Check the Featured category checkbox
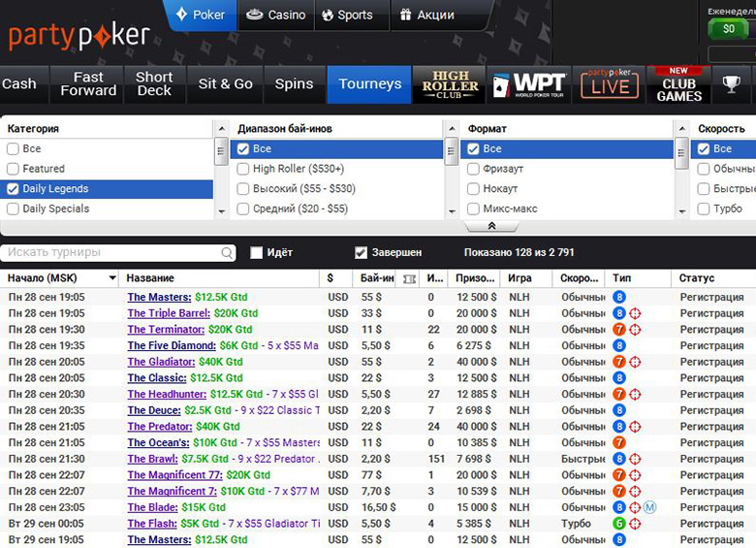The width and height of the screenshot is (756, 548). 13,169
